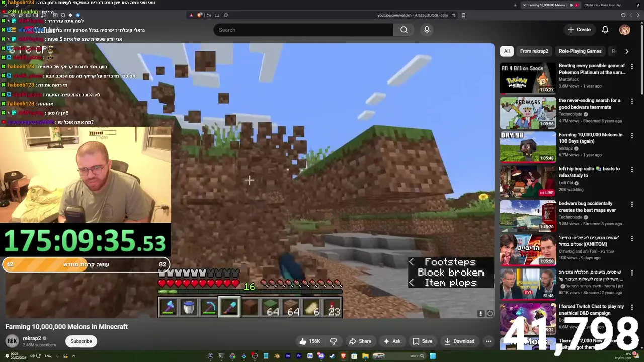Click the YouTube search magnifier button
Viewport: 644px width, 362px height.
pyautogui.click(x=404, y=30)
